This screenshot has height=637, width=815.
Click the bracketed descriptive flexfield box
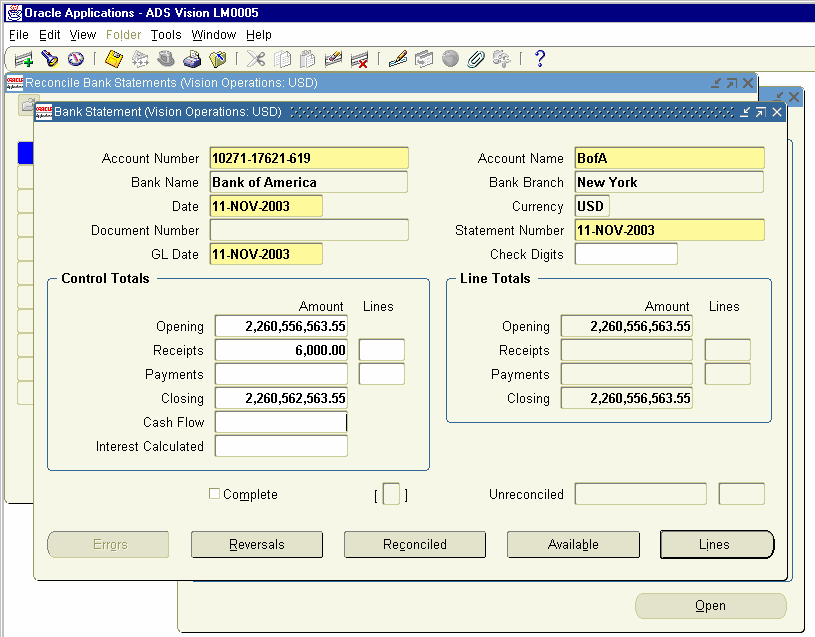point(391,494)
